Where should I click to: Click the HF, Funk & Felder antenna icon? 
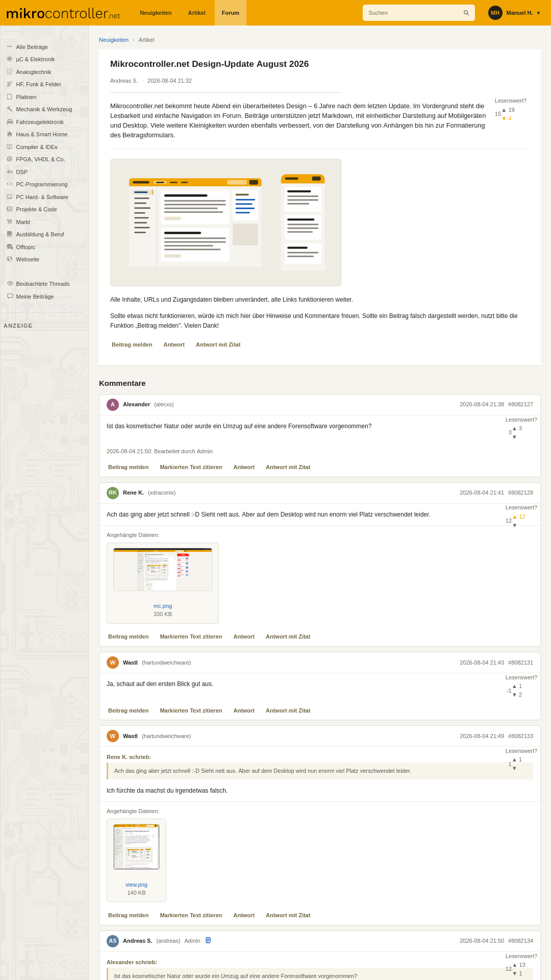(x=9, y=84)
